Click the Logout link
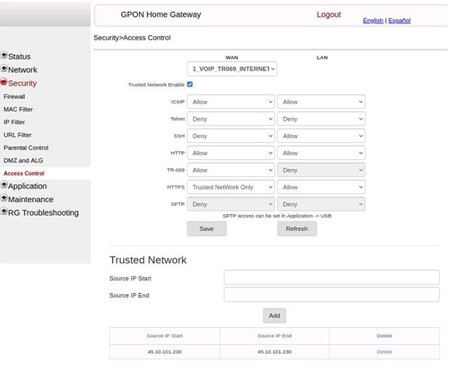Screen dimensions: 468x373 [x=329, y=15]
